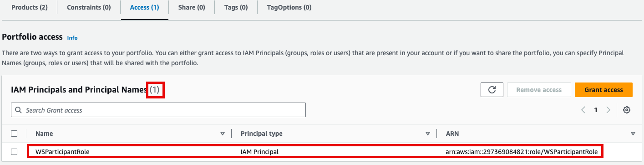Click the Grant access button

point(603,90)
